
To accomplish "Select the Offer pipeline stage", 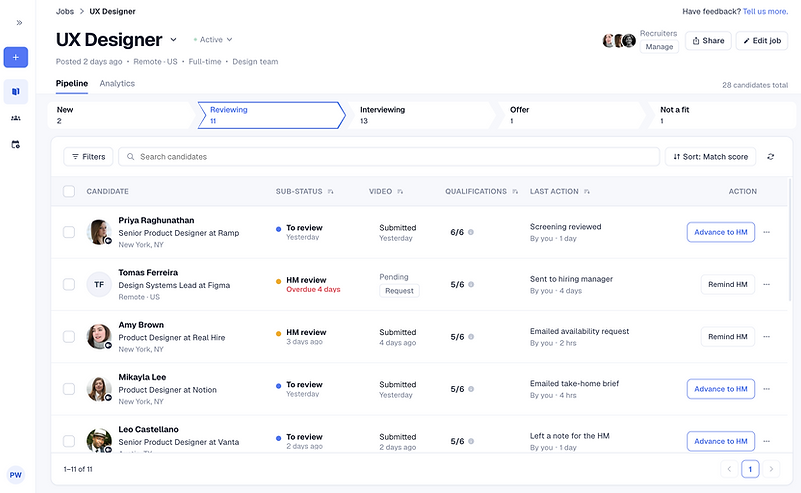I will click(572, 115).
